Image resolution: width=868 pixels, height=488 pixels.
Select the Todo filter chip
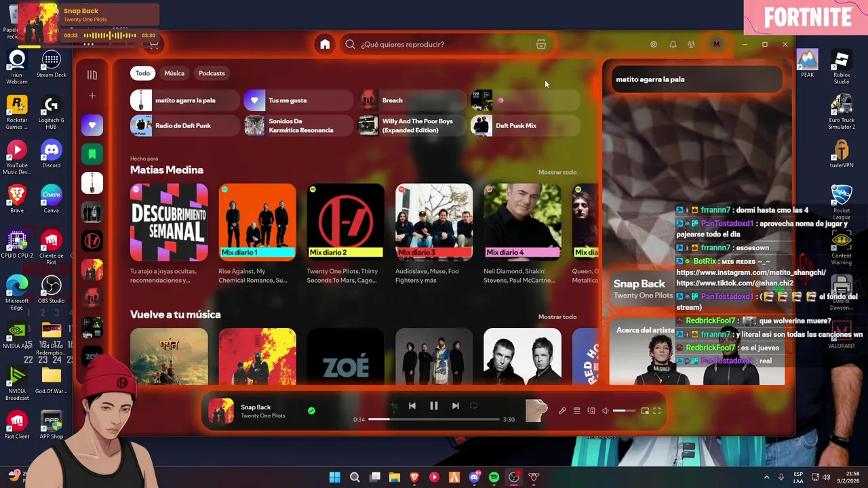pos(142,73)
